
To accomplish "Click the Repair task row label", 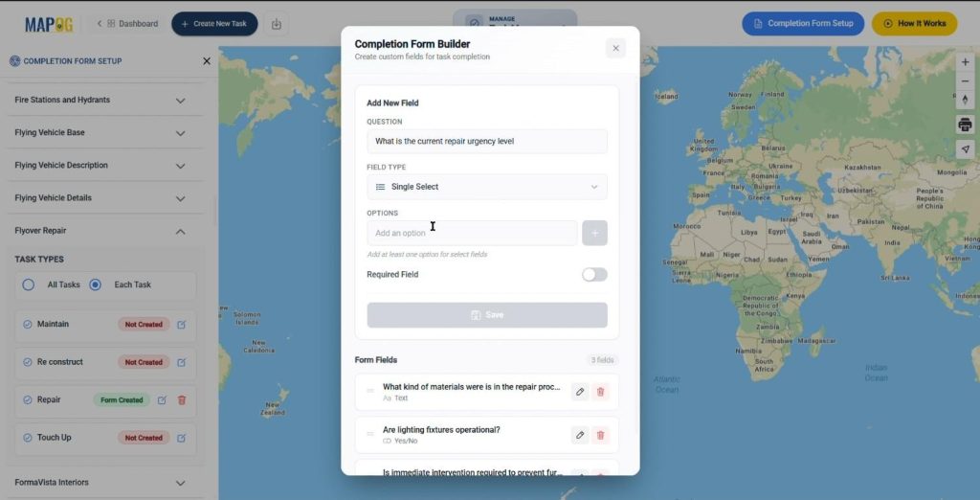I will coord(49,399).
